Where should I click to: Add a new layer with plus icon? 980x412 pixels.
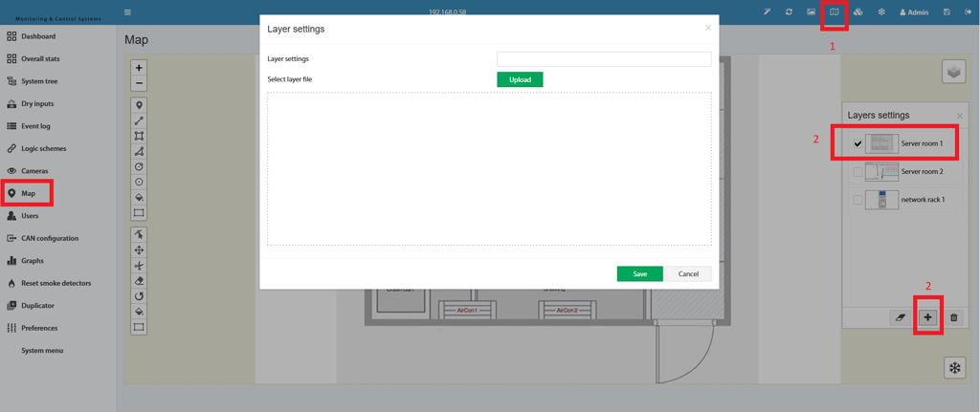point(927,317)
